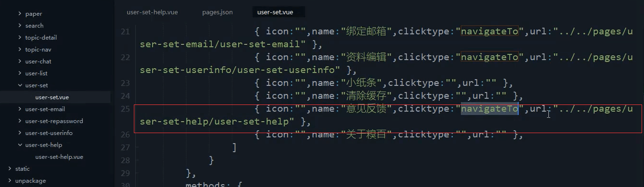
Task: Select the user-set-repassword folder
Action: click(x=54, y=121)
